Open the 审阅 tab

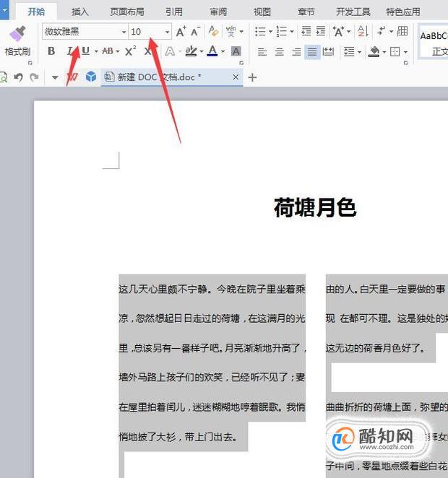tap(218, 12)
